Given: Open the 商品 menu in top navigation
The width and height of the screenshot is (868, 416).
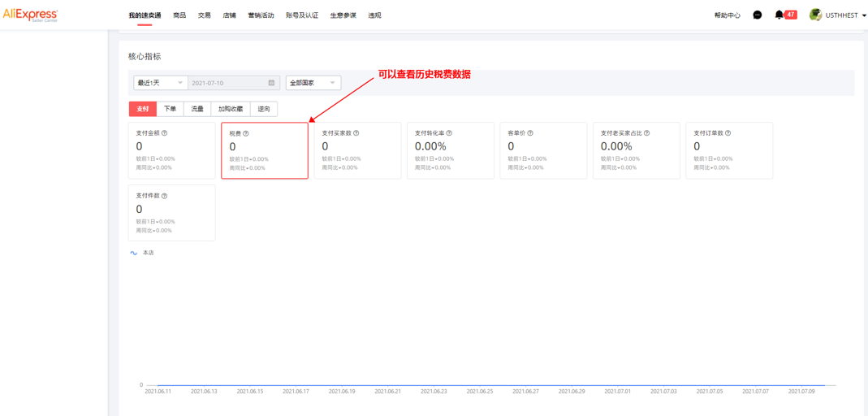Looking at the screenshot, I should 179,15.
